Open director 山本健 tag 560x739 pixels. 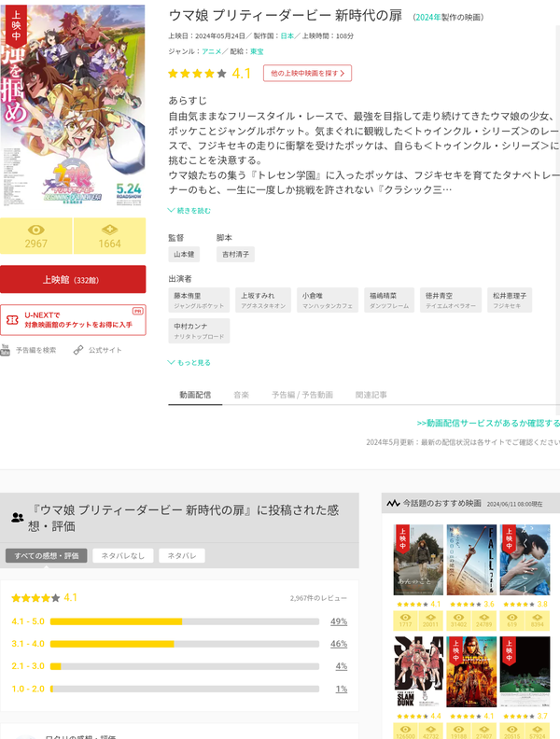pos(184,254)
